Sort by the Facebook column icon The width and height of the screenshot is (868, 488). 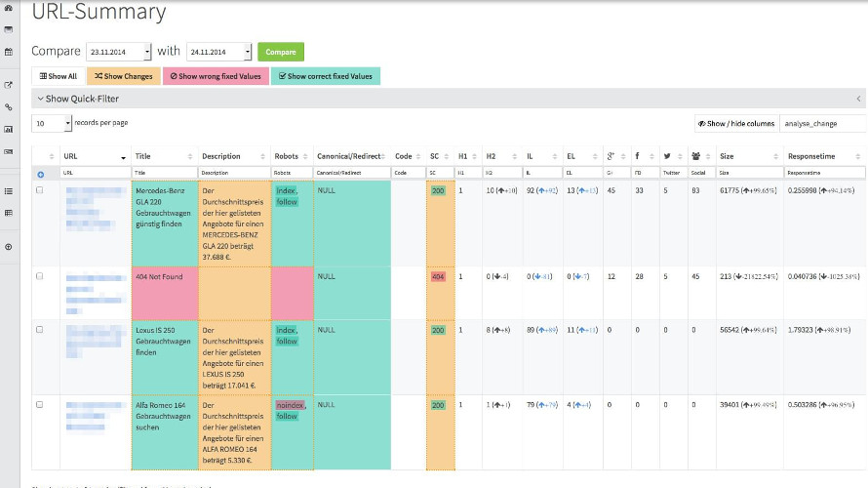coord(637,156)
